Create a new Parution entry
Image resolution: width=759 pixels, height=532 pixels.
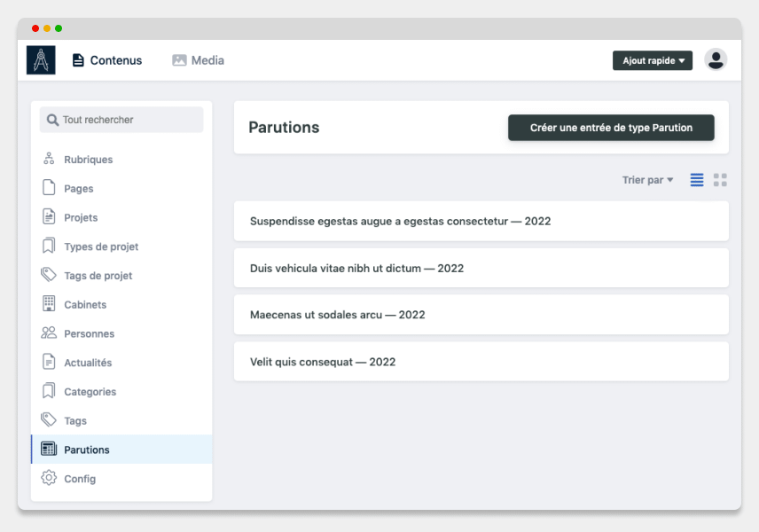(611, 128)
